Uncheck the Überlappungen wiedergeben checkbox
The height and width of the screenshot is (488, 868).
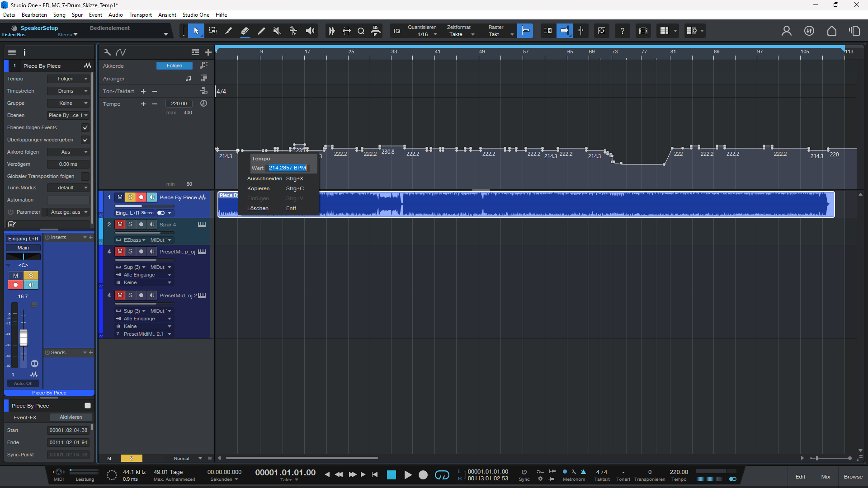(x=85, y=140)
